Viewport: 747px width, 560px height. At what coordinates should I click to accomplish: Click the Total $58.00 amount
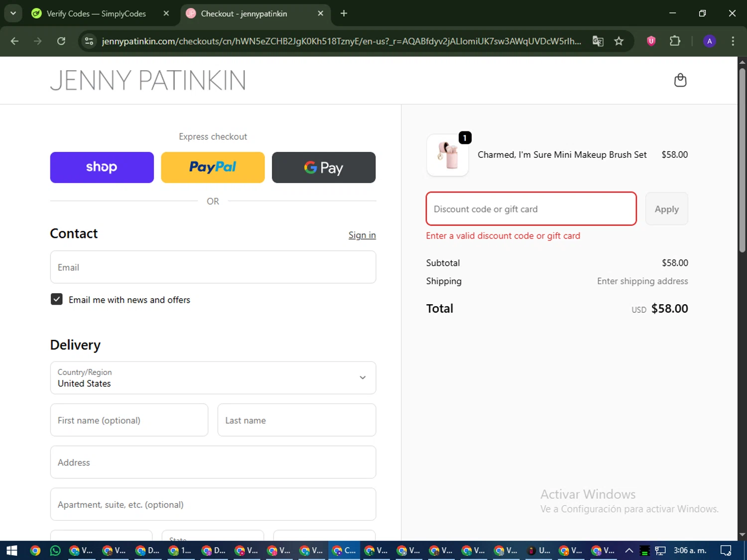[669, 309]
